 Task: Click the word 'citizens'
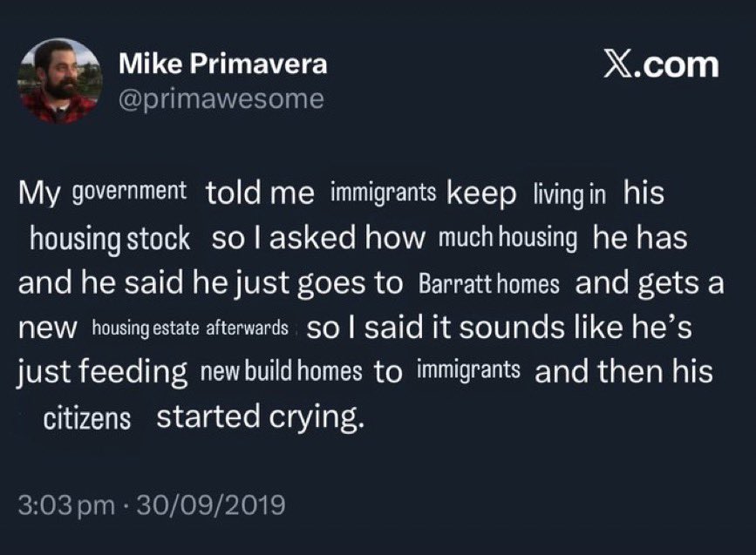click(x=87, y=419)
